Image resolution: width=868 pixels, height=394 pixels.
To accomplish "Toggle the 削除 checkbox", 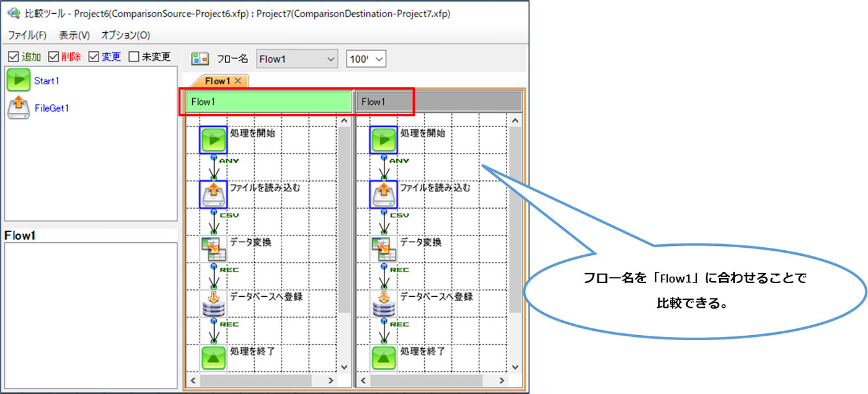I will 53,57.
